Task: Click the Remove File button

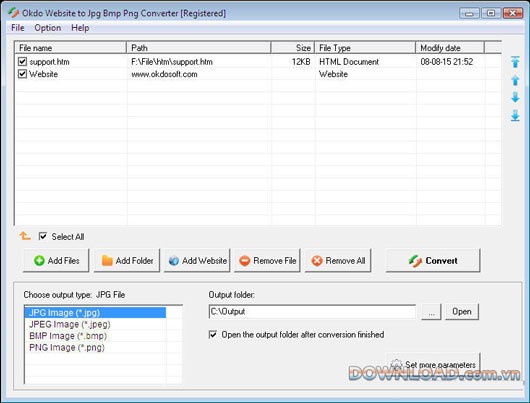Action: click(x=267, y=260)
